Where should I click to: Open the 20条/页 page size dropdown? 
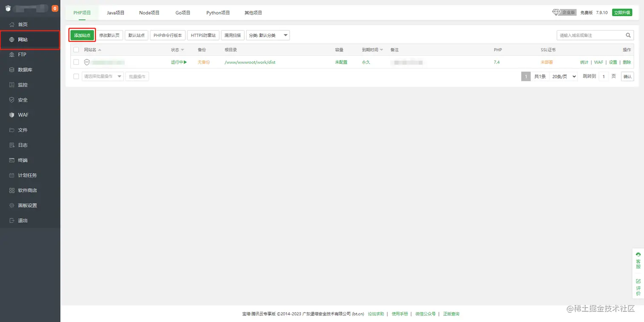coord(563,77)
